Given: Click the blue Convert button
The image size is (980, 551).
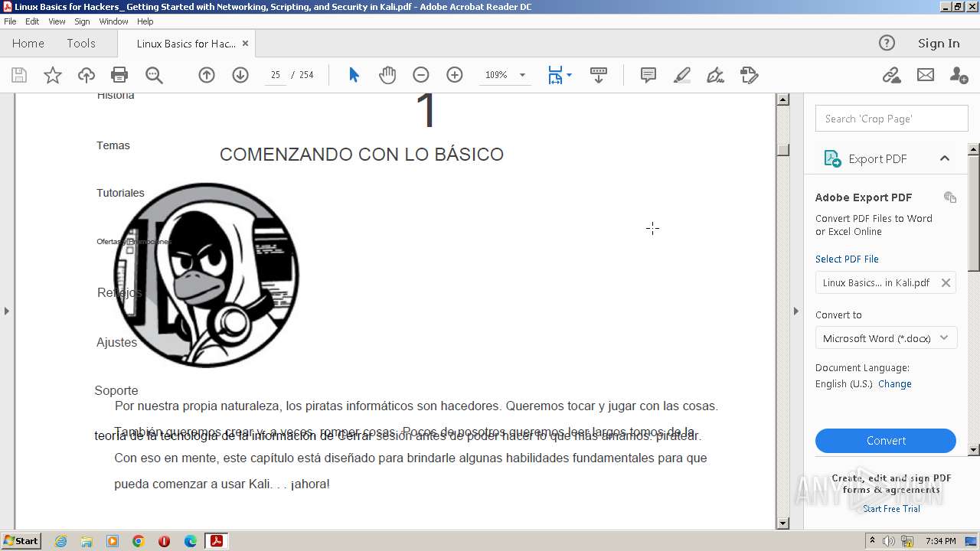Looking at the screenshot, I should coord(886,441).
